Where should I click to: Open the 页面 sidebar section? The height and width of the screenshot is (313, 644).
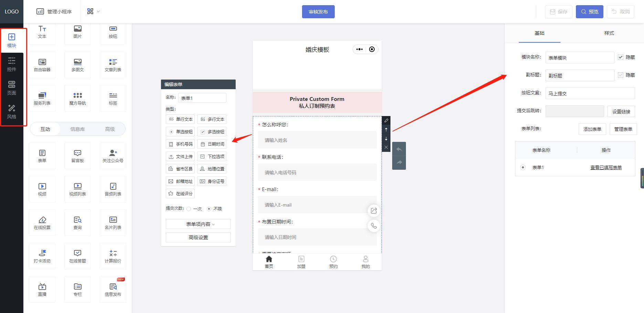12,88
